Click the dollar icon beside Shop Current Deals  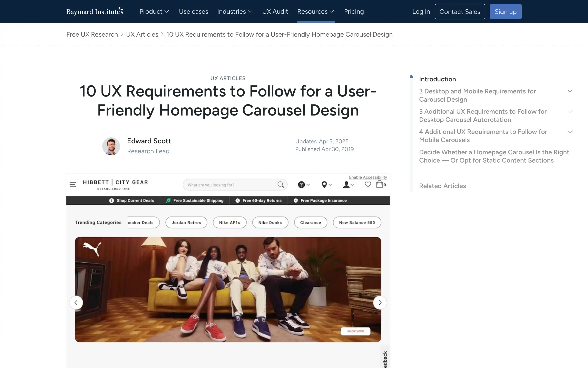(x=111, y=201)
